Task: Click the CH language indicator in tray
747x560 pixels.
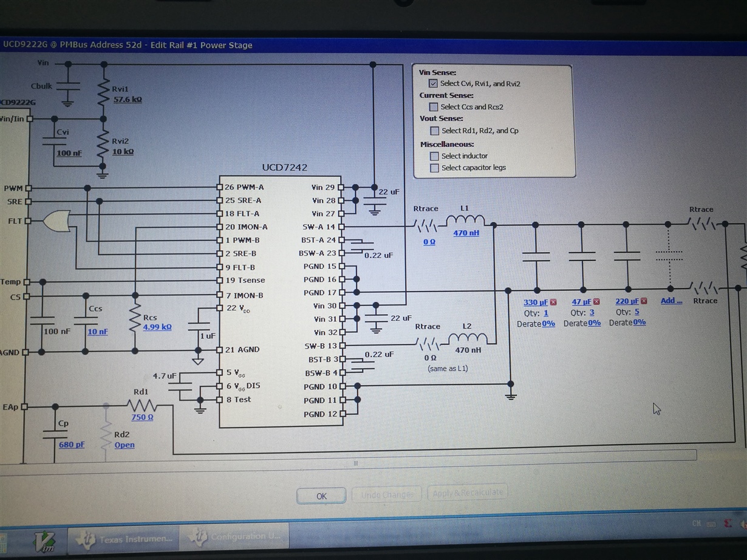Action: tap(696, 524)
